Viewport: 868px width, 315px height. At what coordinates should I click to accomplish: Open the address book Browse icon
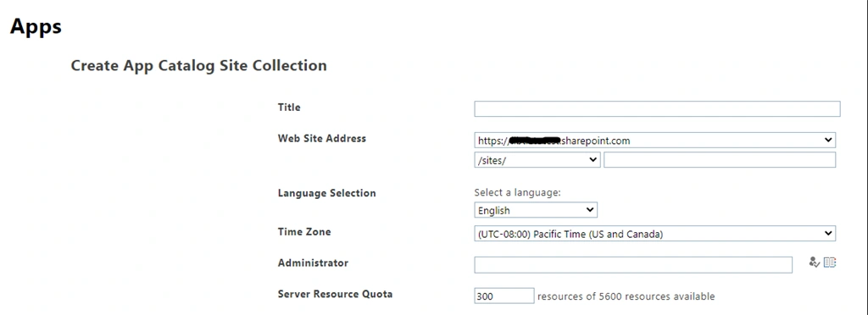pos(830,262)
